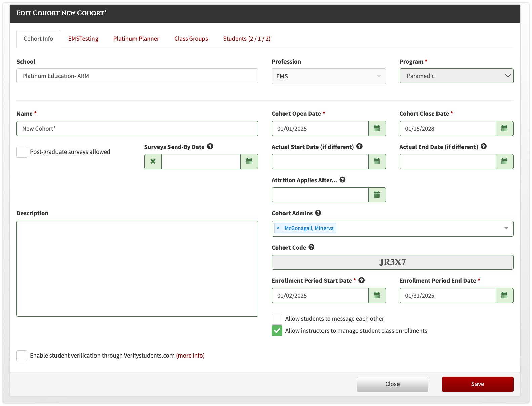
Task: Click in the Description text area
Action: pos(137,269)
